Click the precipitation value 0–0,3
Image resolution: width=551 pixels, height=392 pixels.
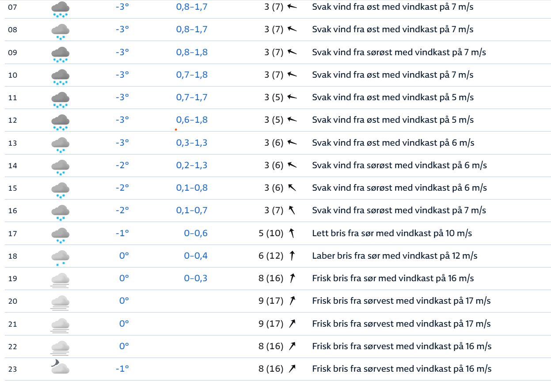[196, 278]
